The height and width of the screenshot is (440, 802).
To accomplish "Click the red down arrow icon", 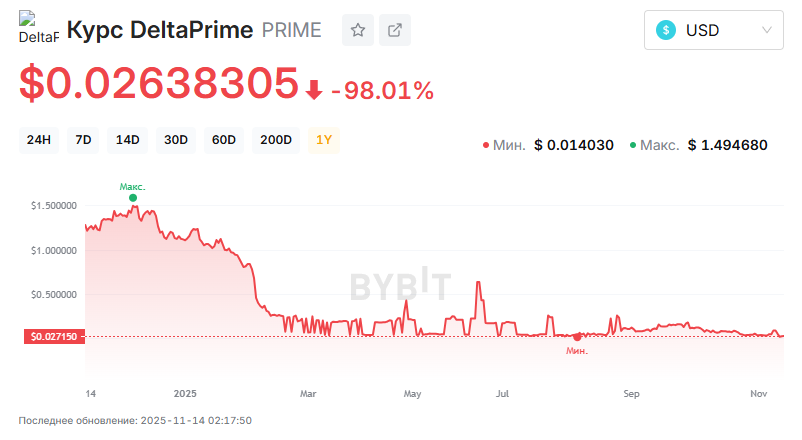I will pos(314,90).
